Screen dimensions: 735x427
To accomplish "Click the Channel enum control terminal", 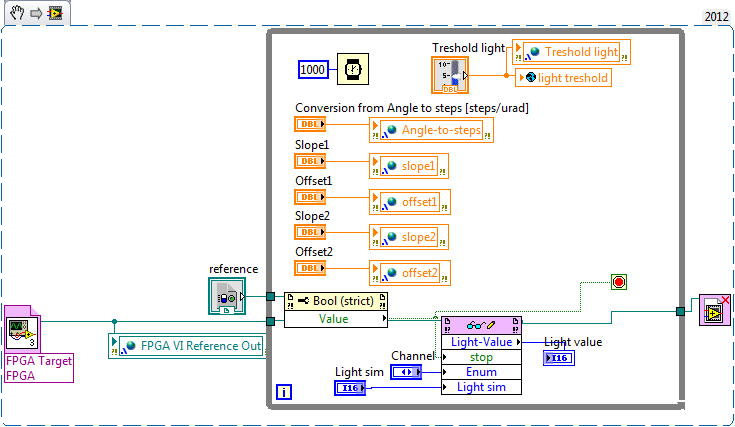I will 406,372.
